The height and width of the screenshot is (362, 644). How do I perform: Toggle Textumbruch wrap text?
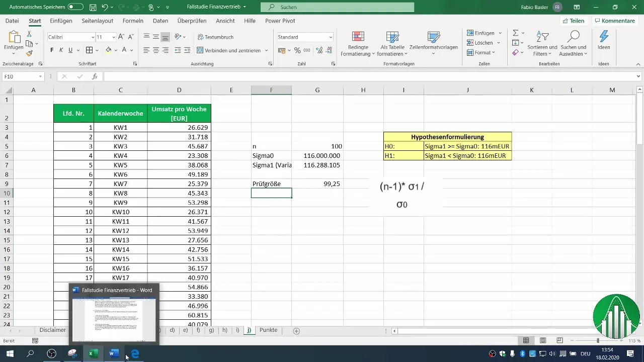point(216,37)
